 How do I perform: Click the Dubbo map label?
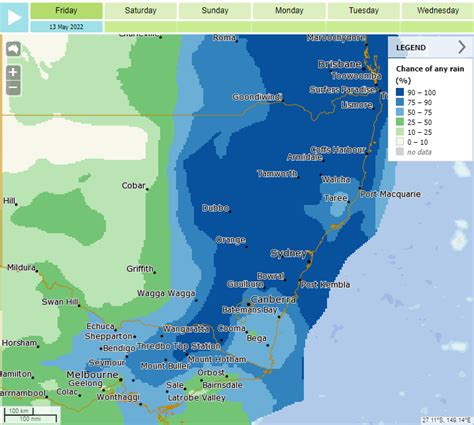pyautogui.click(x=215, y=208)
